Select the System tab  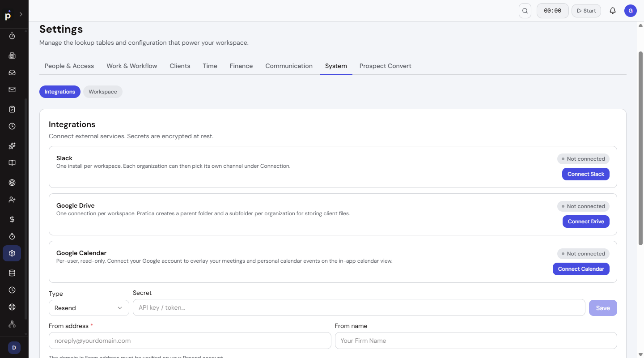(336, 66)
